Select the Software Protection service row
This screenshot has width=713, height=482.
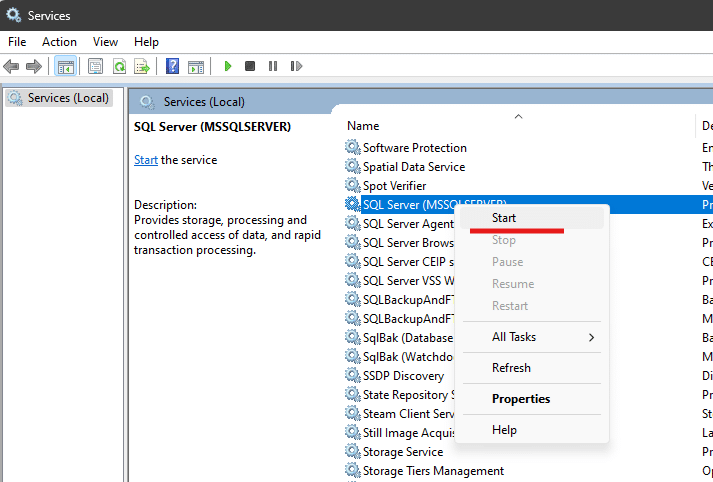pyautogui.click(x=414, y=148)
